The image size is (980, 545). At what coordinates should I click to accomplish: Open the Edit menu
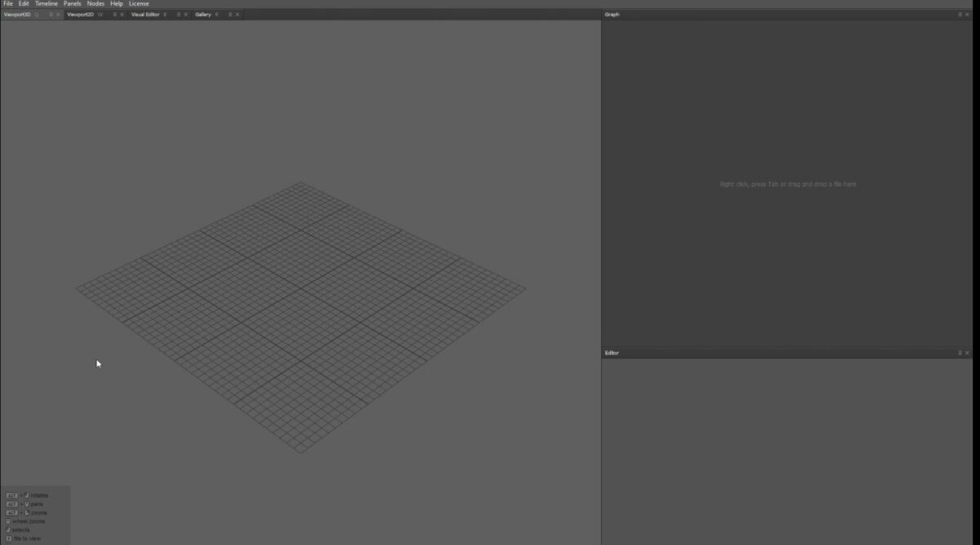23,3
